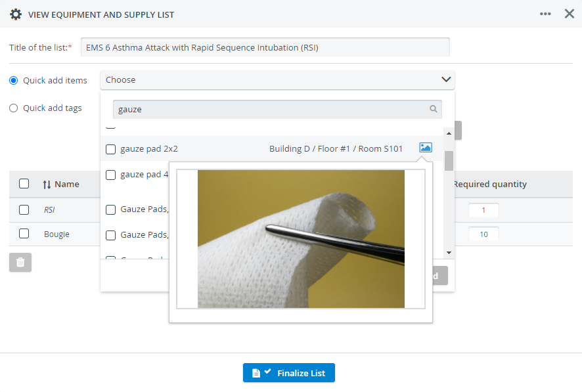The width and height of the screenshot is (582, 392).
Task: Click the trash delete icon below the table
Action: (20, 262)
